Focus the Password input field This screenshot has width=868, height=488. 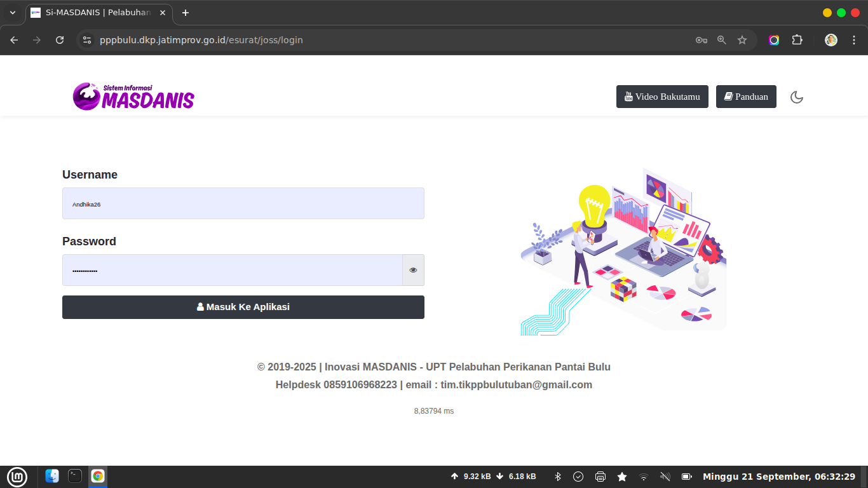click(x=232, y=270)
